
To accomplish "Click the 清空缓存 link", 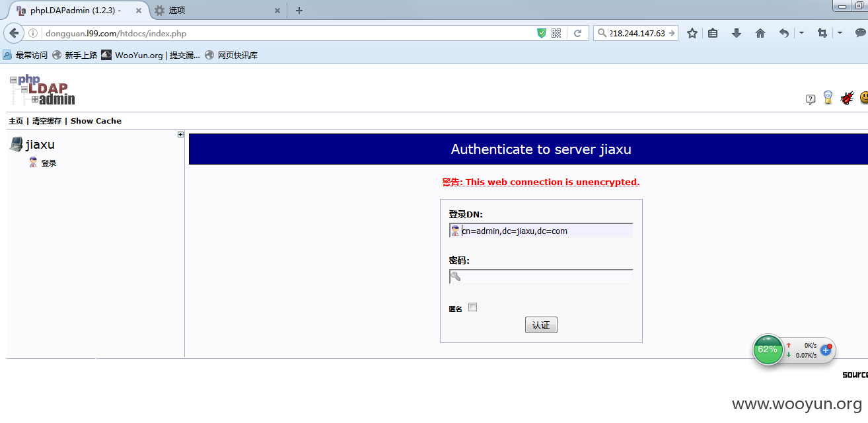I will click(47, 121).
